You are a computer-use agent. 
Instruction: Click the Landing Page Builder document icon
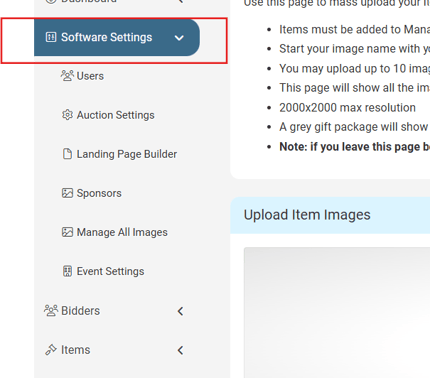[x=67, y=154]
